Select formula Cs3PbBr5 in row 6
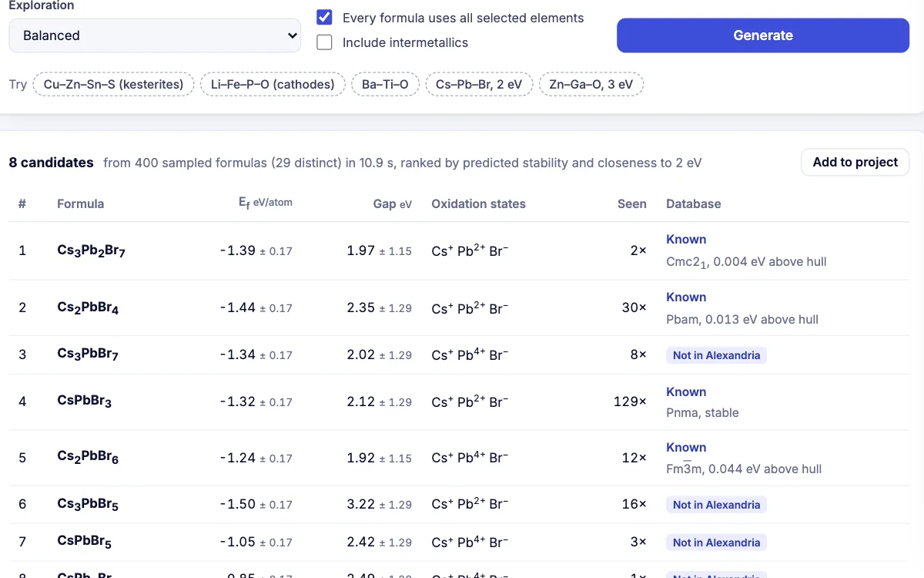The height and width of the screenshot is (578, 924). pyautogui.click(x=88, y=505)
